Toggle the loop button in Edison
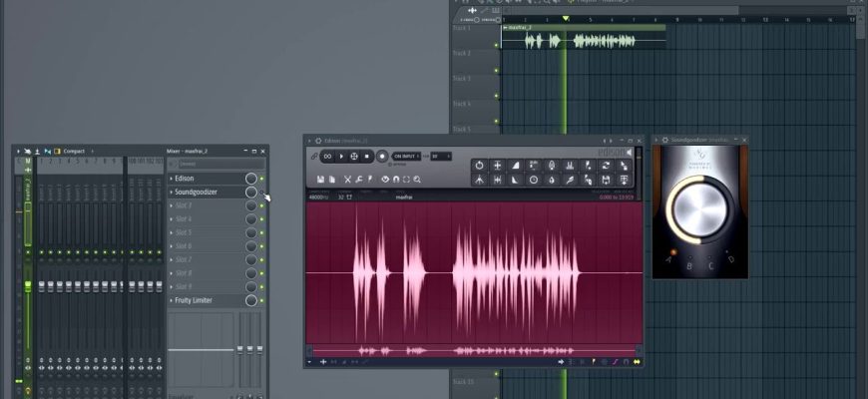868x399 pixels. pyautogui.click(x=327, y=157)
